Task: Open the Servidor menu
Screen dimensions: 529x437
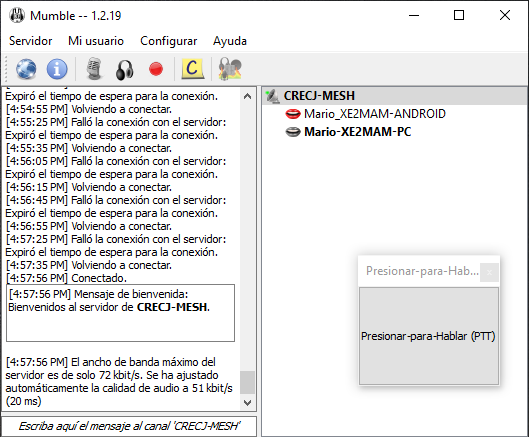Action: coord(30,41)
